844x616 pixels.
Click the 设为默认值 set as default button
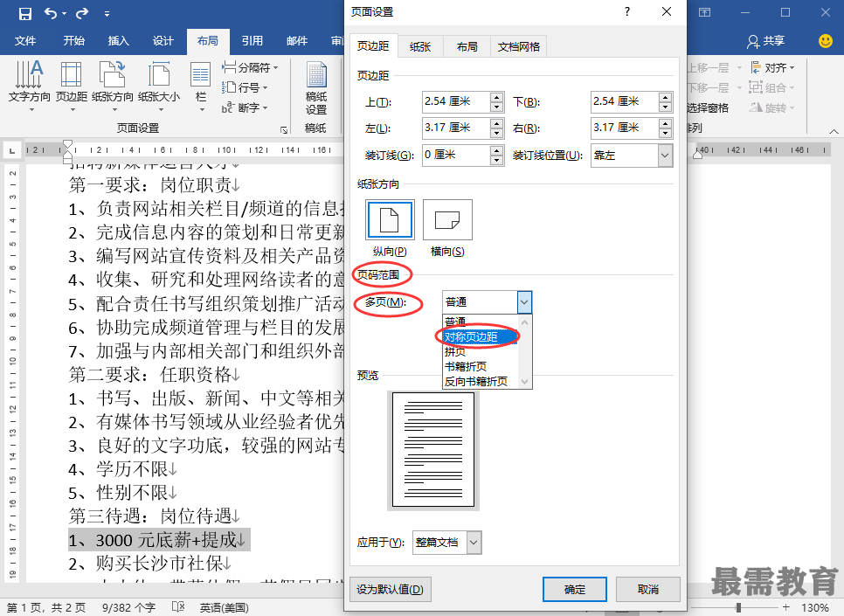click(391, 590)
